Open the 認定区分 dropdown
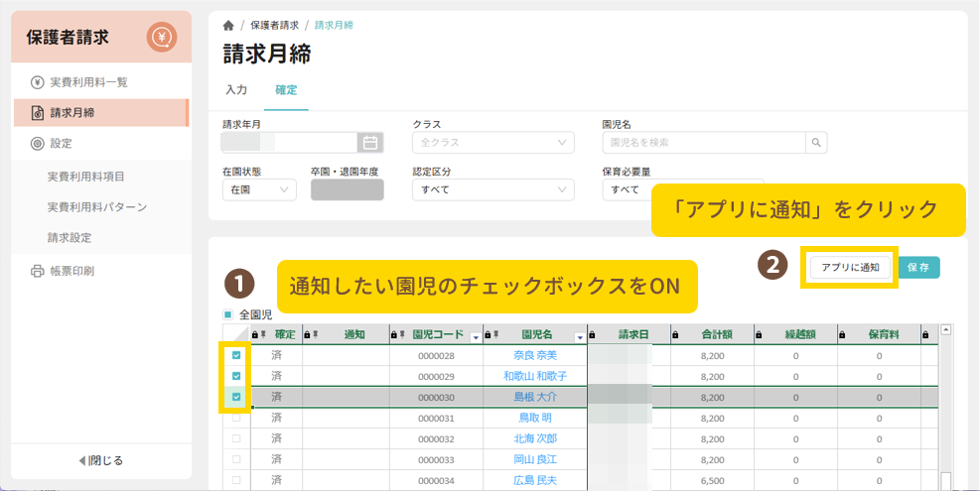 492,188
